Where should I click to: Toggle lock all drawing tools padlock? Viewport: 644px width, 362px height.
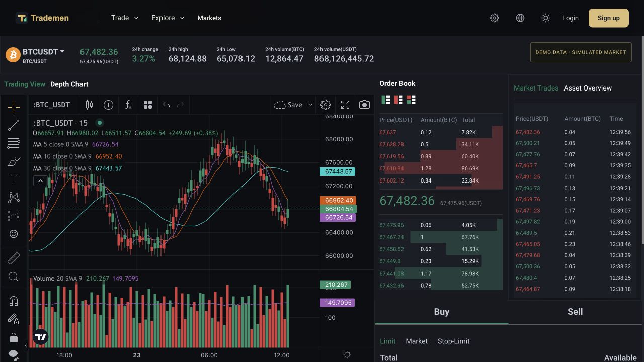pyautogui.click(x=14, y=337)
